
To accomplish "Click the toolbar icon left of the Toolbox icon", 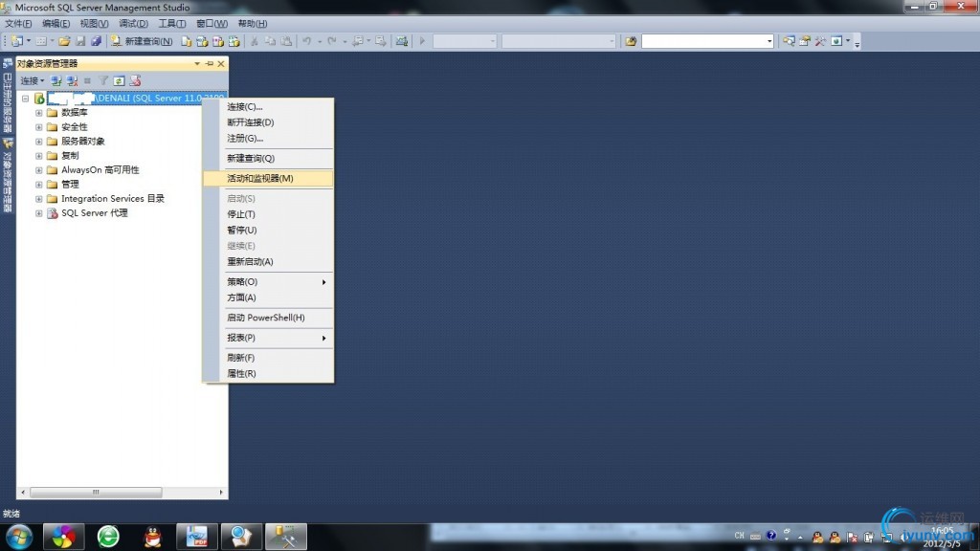I will 805,41.
